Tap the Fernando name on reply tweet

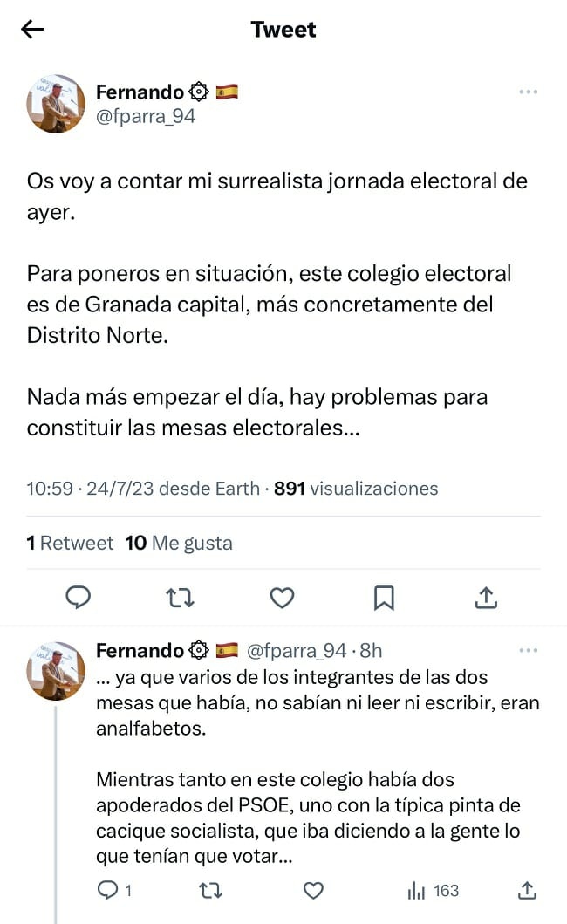pos(140,650)
